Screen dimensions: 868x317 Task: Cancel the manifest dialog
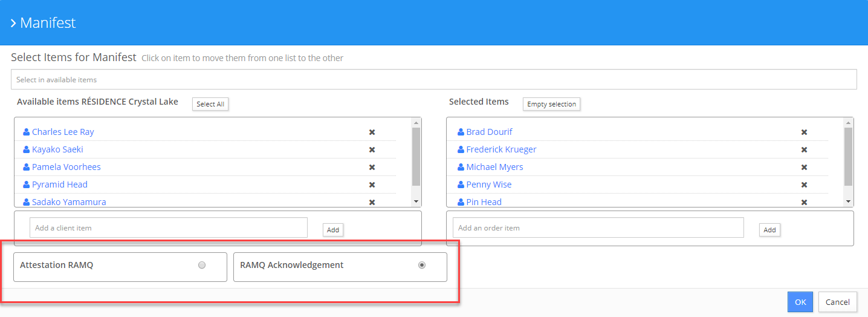[838, 302]
